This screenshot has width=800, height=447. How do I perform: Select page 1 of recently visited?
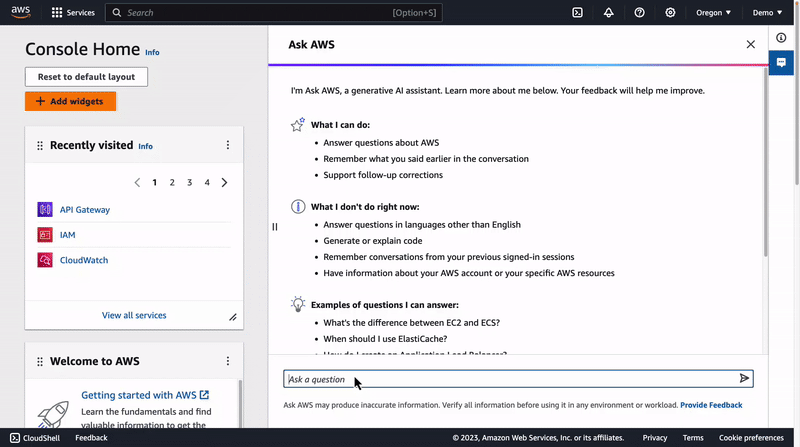click(155, 183)
